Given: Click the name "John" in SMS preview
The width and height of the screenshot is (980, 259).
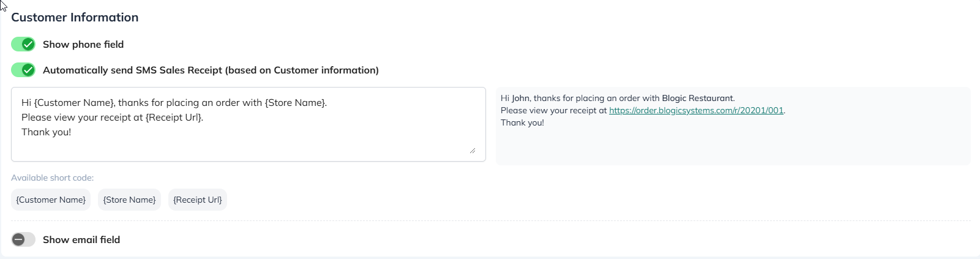Looking at the screenshot, I should pos(521,98).
